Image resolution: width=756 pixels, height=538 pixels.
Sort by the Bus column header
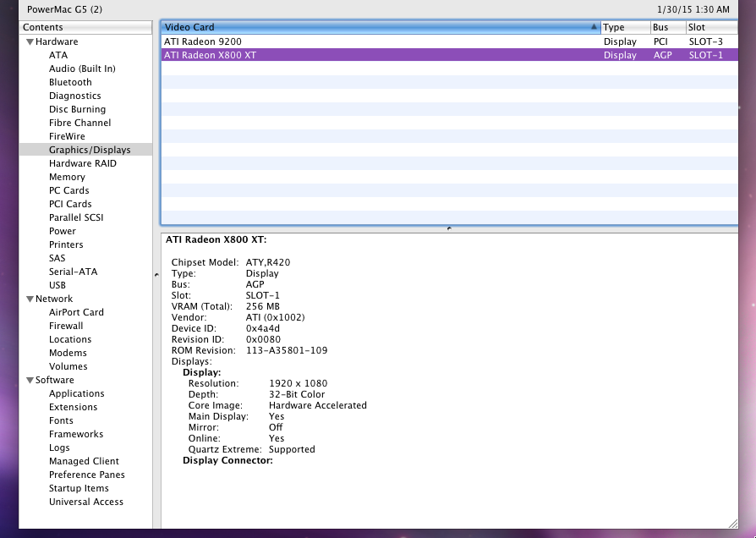point(668,27)
